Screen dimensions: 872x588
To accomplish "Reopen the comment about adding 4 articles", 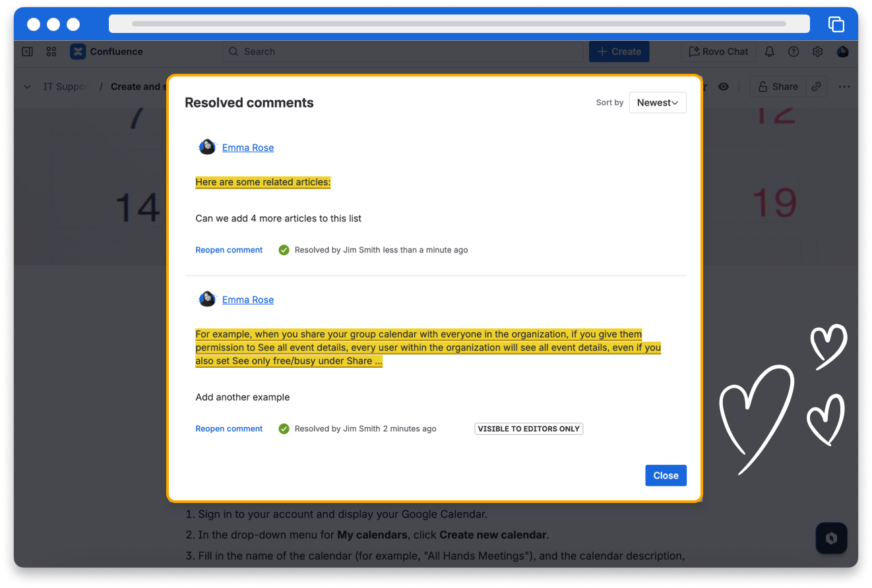I will (229, 250).
